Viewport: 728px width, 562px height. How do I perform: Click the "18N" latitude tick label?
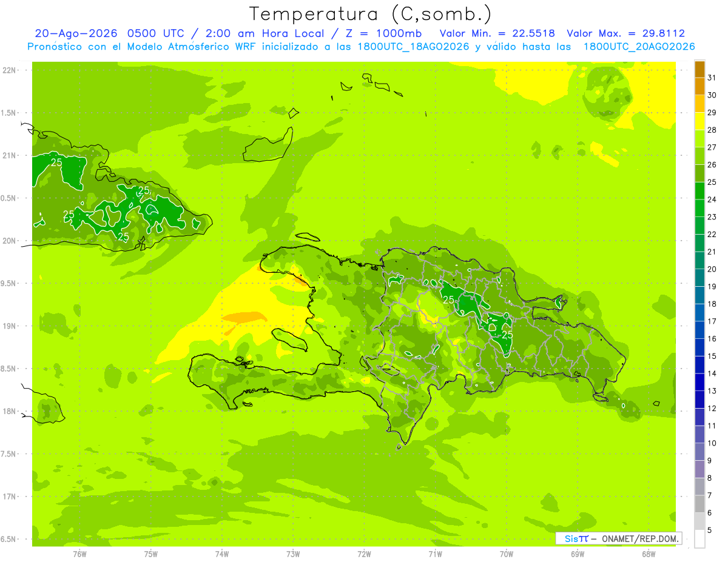pyautogui.click(x=10, y=412)
